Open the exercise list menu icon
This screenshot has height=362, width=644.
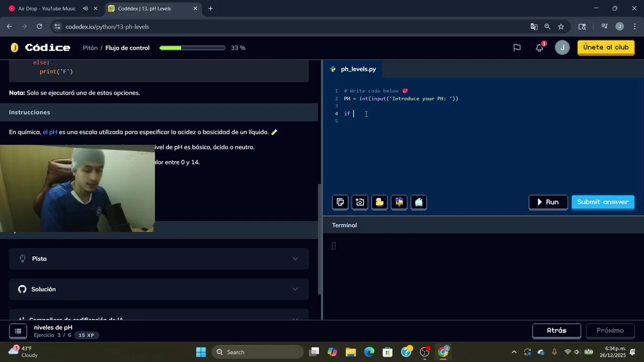point(18,331)
